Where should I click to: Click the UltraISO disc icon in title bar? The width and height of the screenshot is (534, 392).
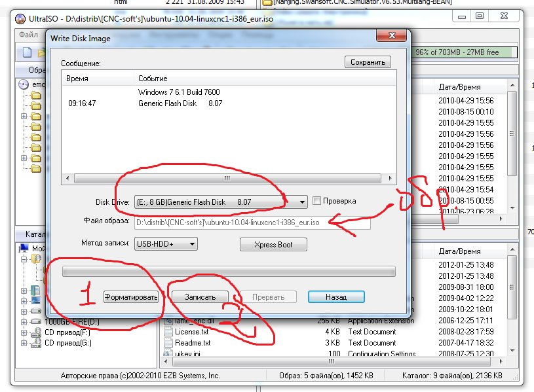[x=20, y=19]
